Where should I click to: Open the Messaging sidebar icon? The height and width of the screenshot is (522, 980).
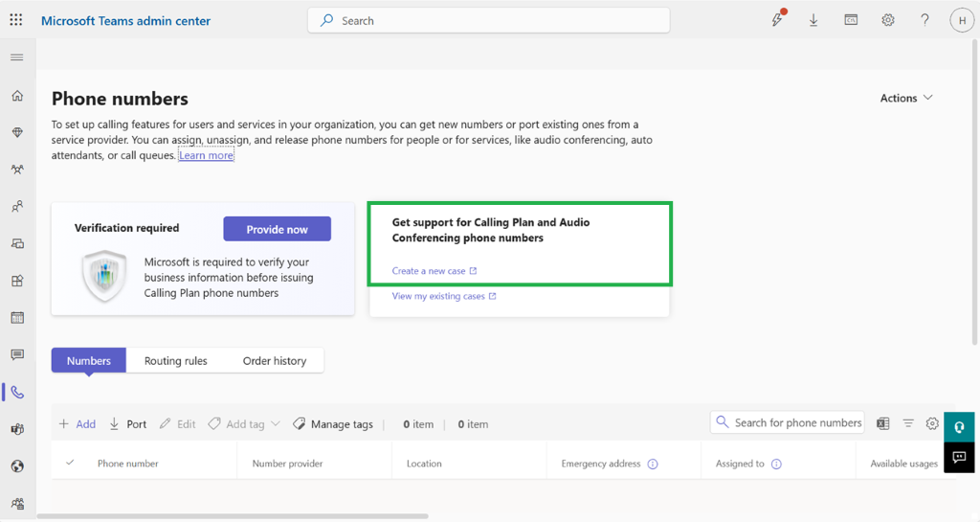click(x=17, y=355)
